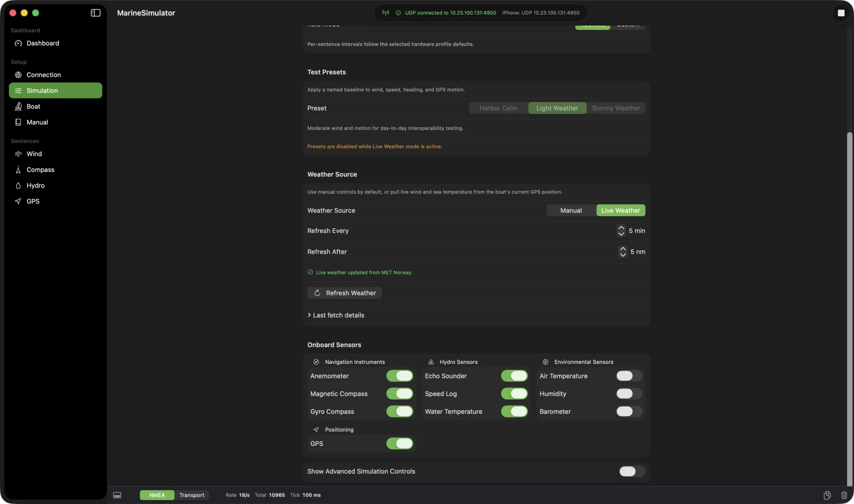Choose the Stormy Weather preset

[616, 108]
